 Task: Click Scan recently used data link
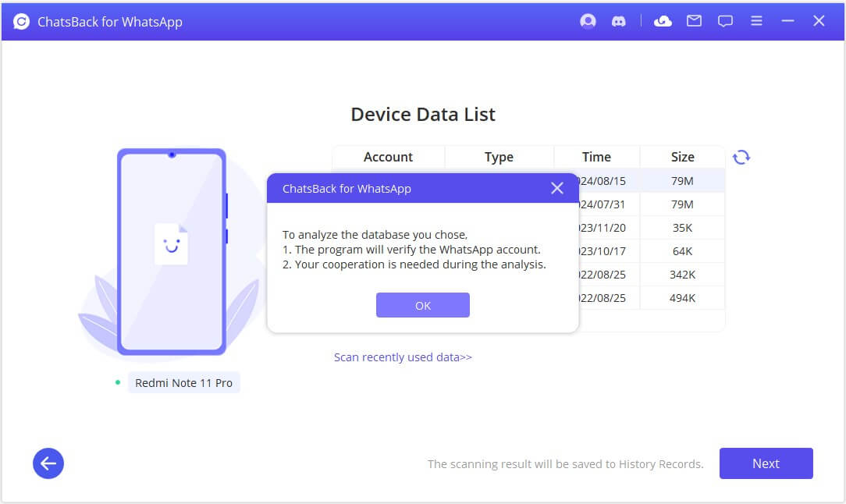403,357
